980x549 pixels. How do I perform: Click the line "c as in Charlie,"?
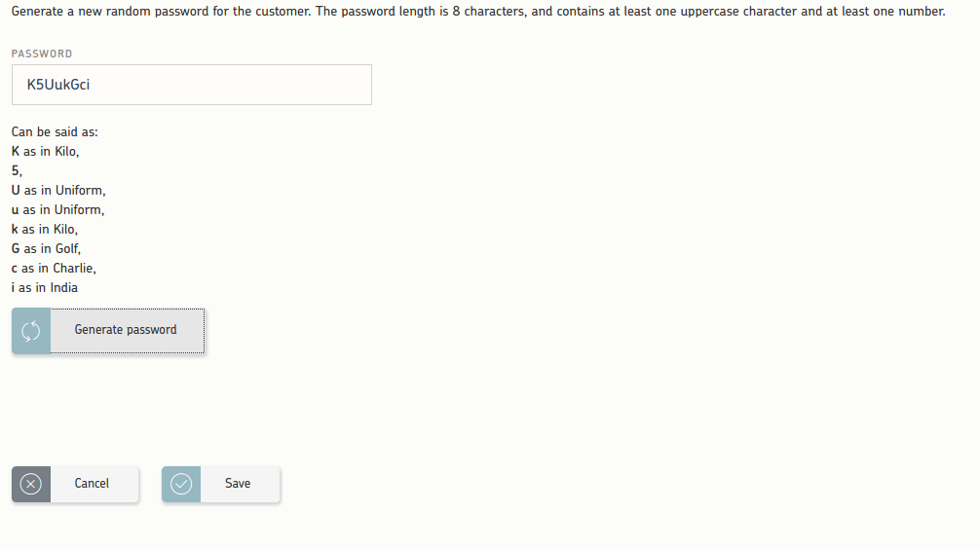pos(54,268)
